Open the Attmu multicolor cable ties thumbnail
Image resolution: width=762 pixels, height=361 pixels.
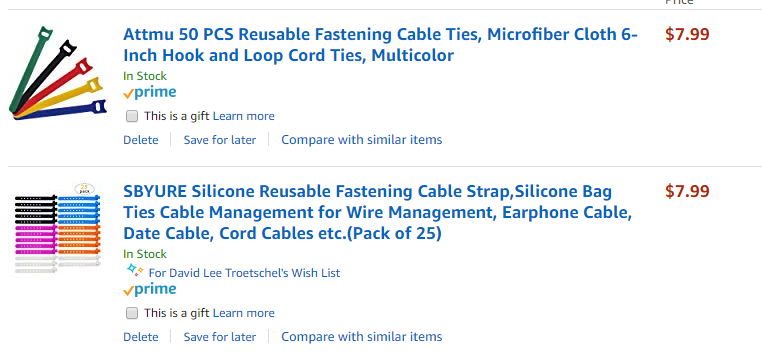57,73
